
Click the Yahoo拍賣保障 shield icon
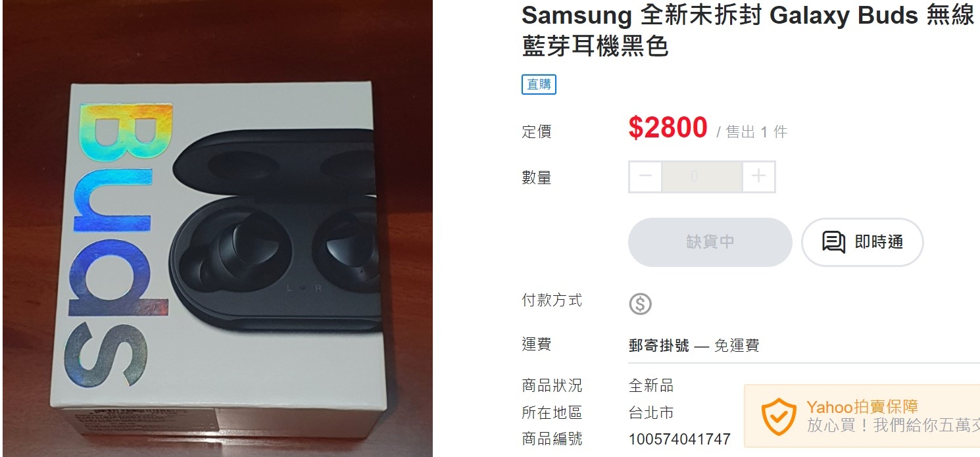pyautogui.click(x=778, y=417)
